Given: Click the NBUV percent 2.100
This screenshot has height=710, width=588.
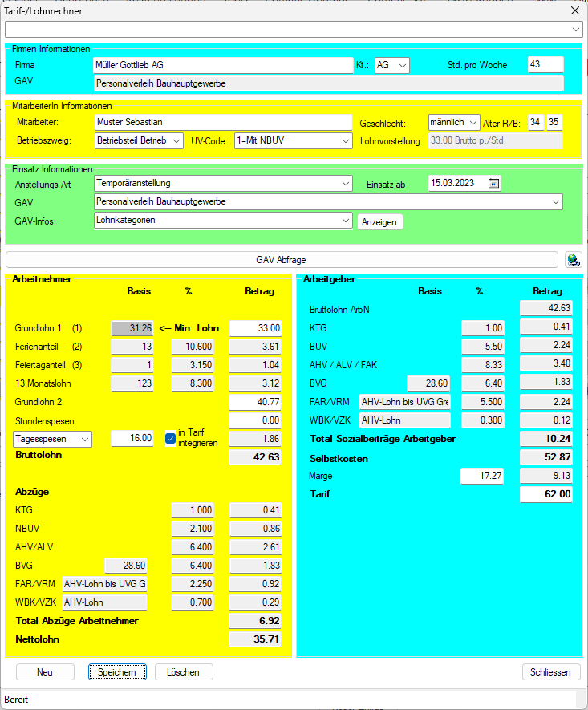Looking at the screenshot, I should point(193,529).
